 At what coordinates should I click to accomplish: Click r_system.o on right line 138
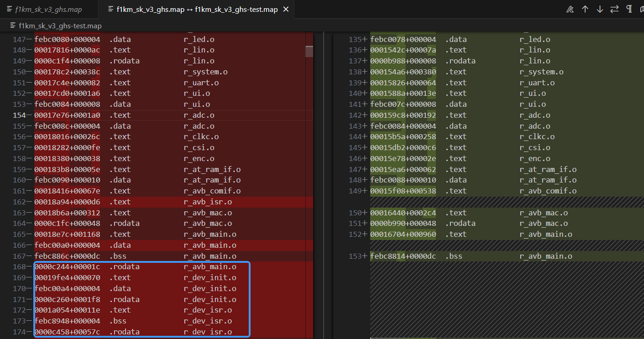click(541, 72)
